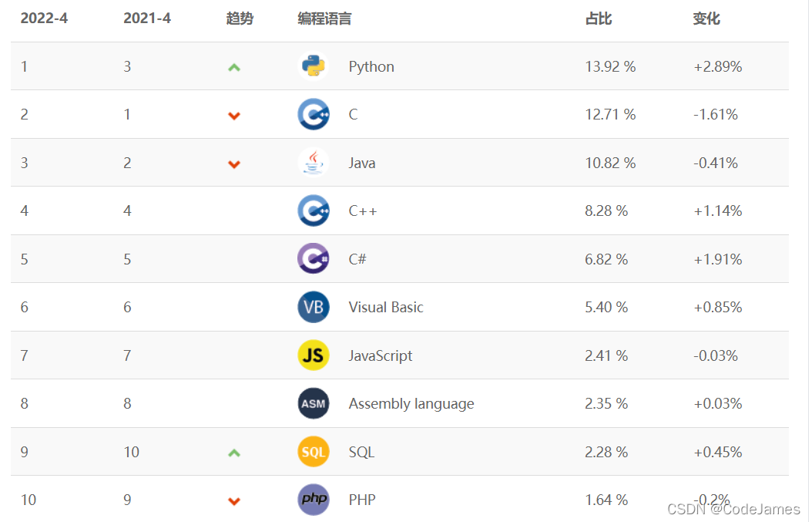Click Python's 13.92 % rating value

tap(610, 66)
